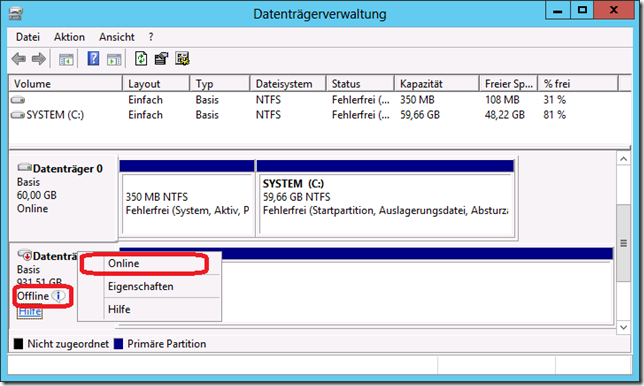644x386 pixels.
Task: Click the 60,00 GB disk size text
Action: [37, 195]
